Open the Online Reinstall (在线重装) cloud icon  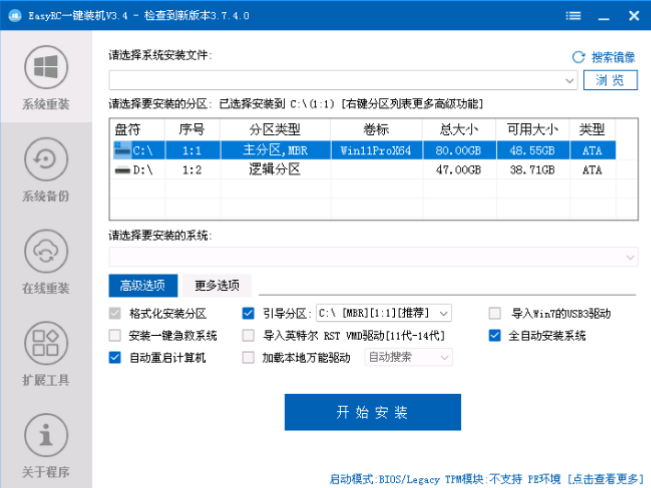46,251
